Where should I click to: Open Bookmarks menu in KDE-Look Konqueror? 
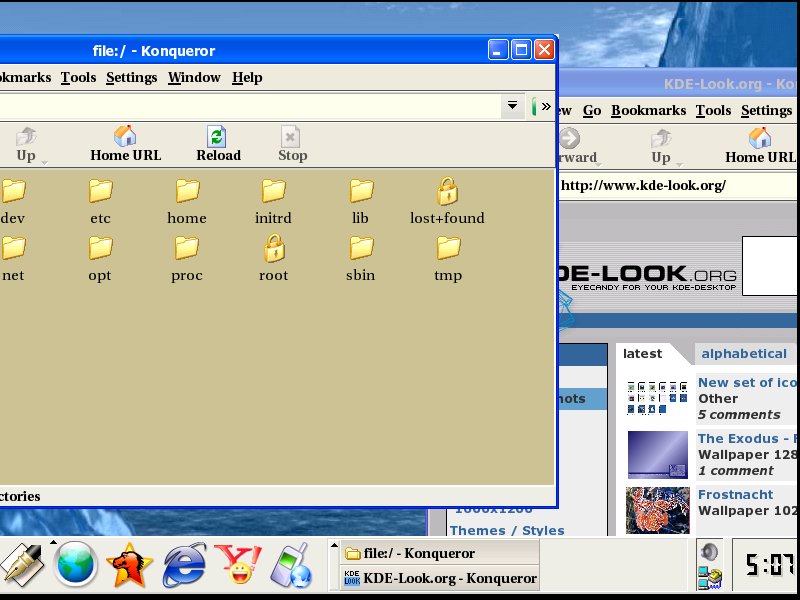pos(648,111)
